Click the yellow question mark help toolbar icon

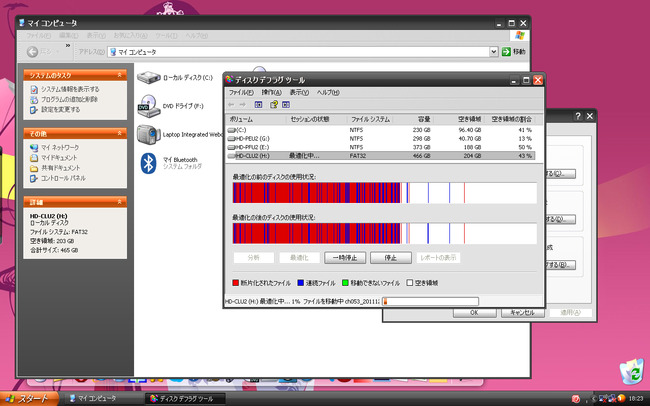[274, 105]
